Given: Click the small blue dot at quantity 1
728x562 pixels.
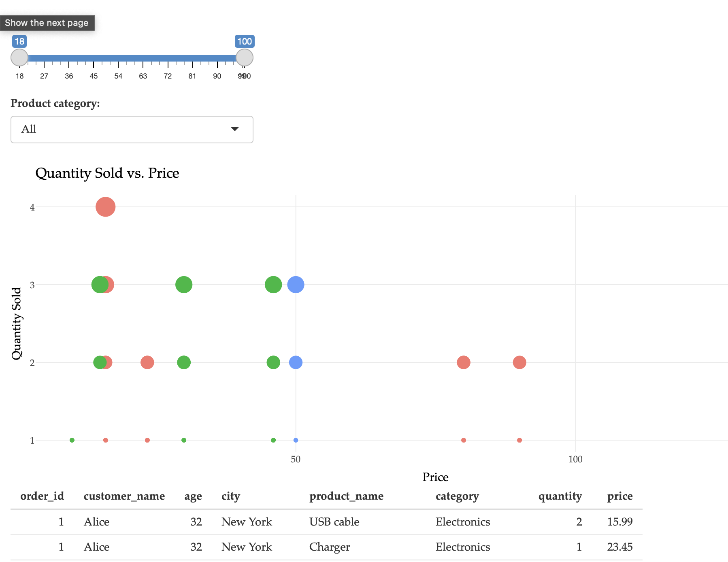Looking at the screenshot, I should [x=296, y=440].
